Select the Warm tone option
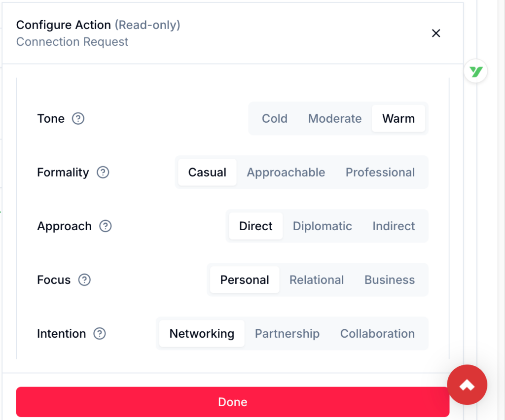Image resolution: width=505 pixels, height=420 pixels. [398, 119]
